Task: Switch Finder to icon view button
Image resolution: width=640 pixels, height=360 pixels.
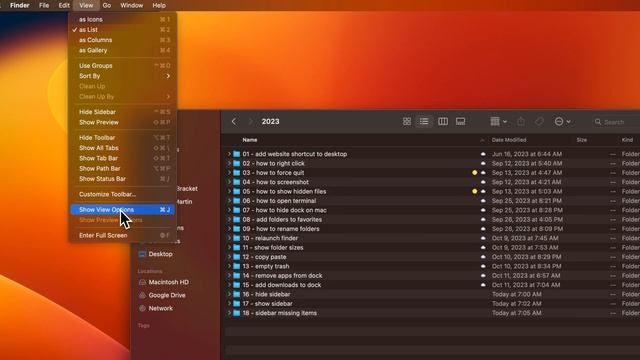Action: pyautogui.click(x=407, y=122)
